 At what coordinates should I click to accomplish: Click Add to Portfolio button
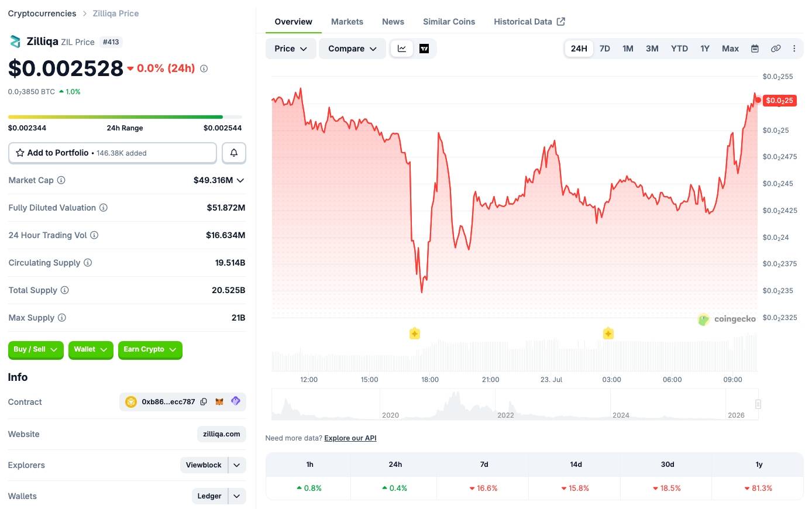112,153
